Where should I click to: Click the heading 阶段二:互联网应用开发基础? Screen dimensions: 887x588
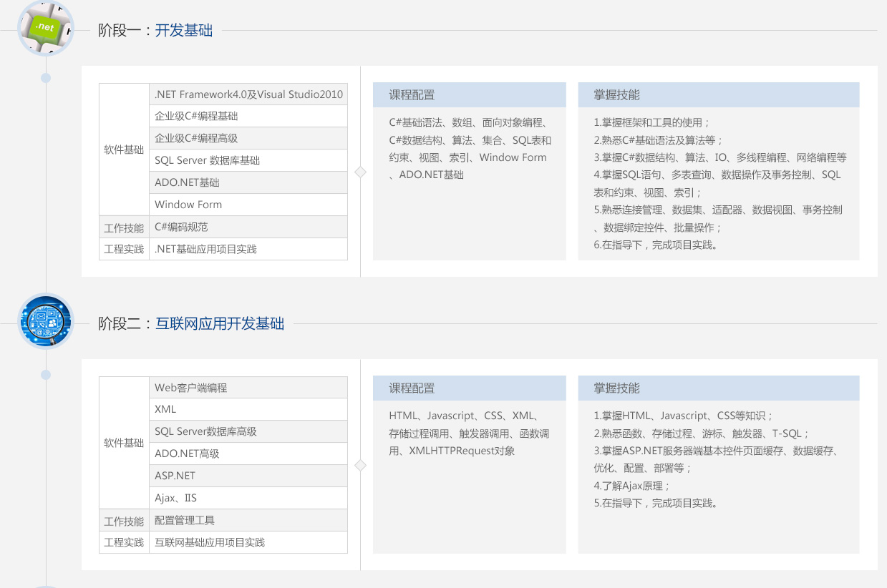(191, 323)
